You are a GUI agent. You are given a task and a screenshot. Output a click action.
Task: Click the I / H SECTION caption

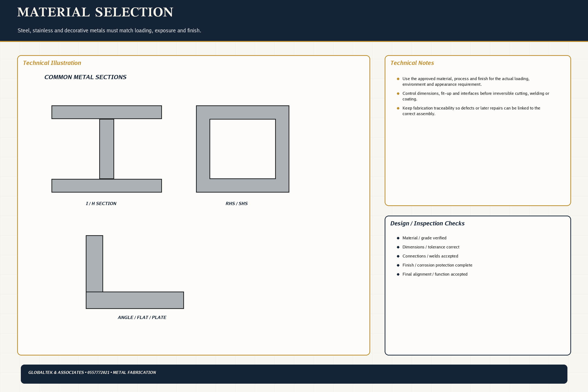[101, 204]
